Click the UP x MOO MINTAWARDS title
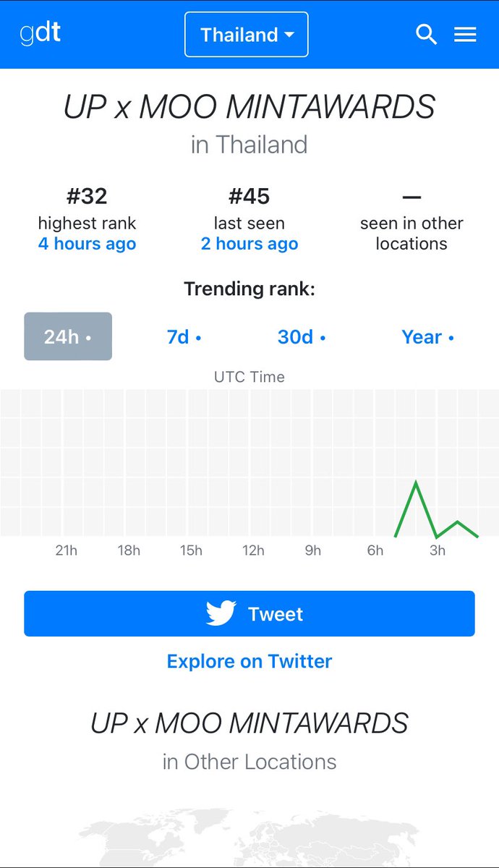This screenshot has width=499, height=868. pos(249,107)
